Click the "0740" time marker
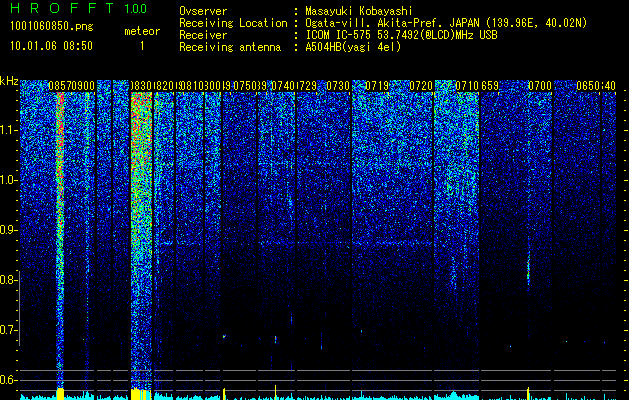 point(283,86)
